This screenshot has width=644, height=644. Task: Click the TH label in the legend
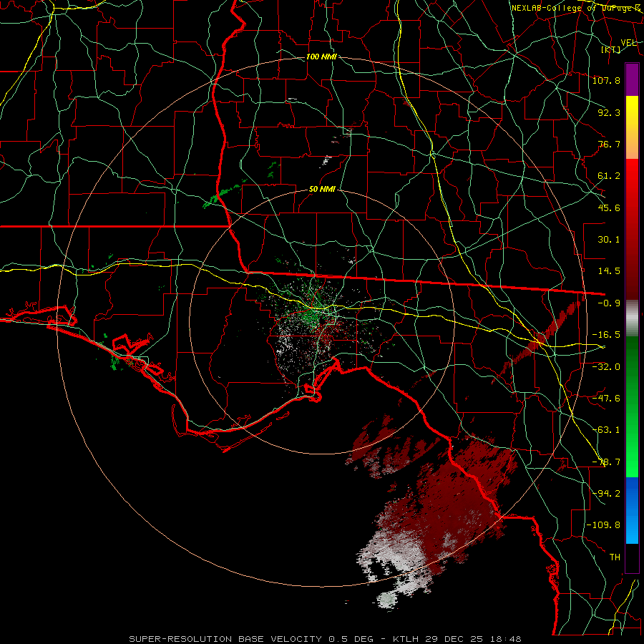tap(615, 557)
